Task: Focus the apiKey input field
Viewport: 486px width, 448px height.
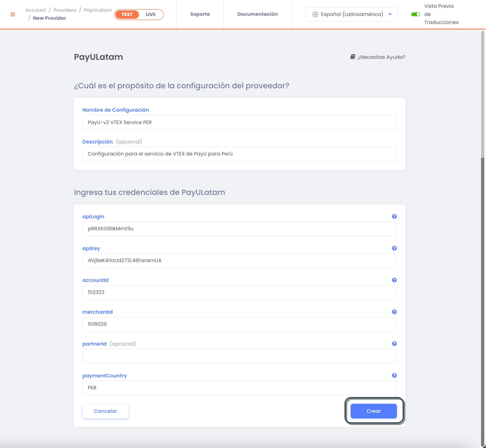Action: pos(239,261)
